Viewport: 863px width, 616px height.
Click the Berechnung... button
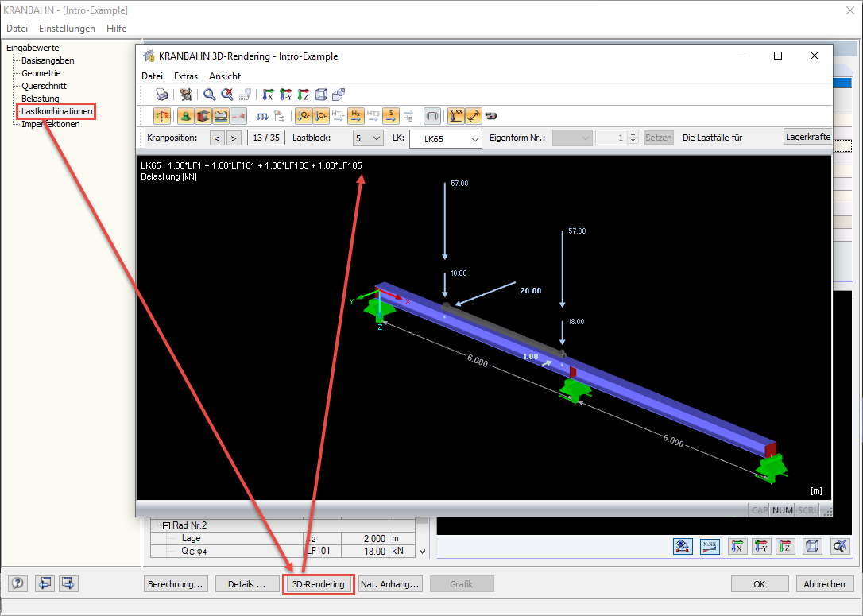click(x=176, y=584)
